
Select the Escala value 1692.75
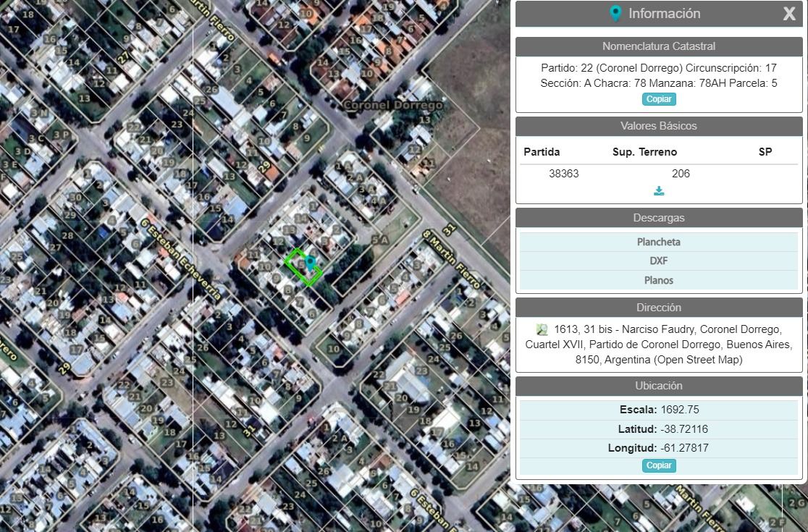680,410
